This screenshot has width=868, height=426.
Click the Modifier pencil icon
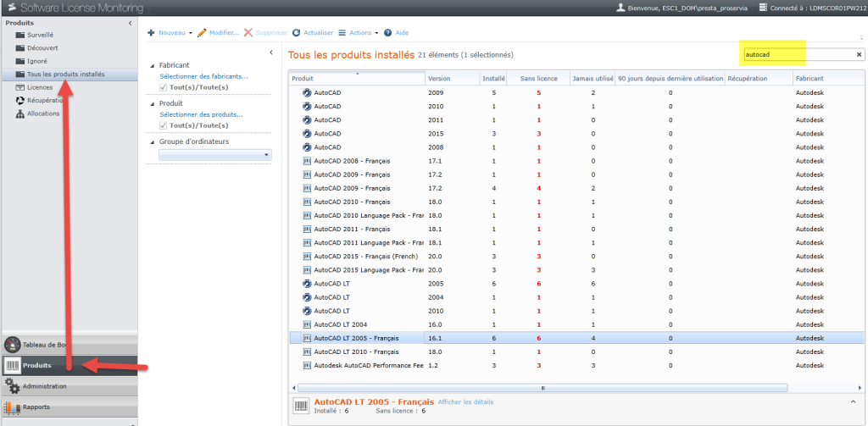pyautogui.click(x=202, y=33)
